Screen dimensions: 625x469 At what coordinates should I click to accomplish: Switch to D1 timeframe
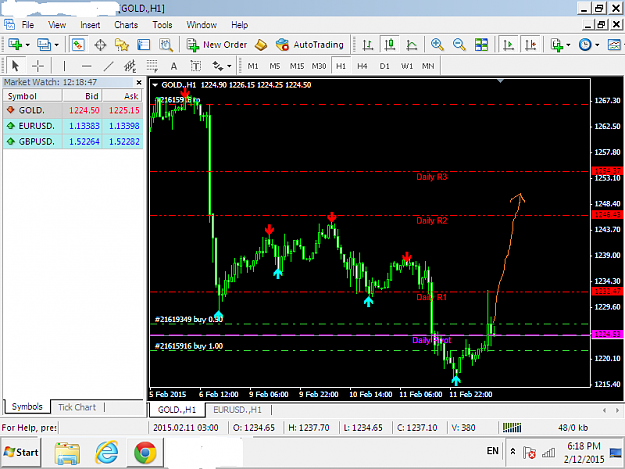pyautogui.click(x=384, y=66)
